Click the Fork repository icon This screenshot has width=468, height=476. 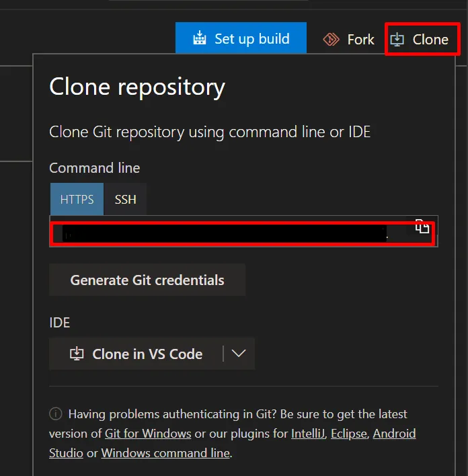click(331, 40)
